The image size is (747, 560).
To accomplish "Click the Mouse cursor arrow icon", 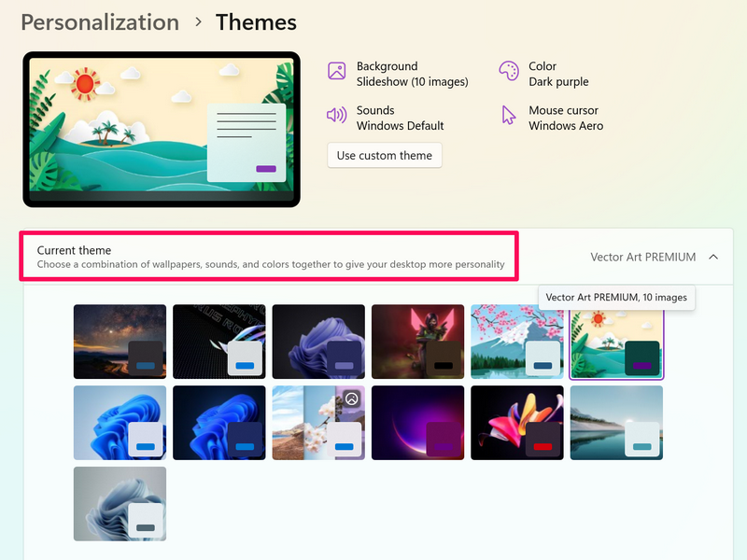I will click(x=508, y=115).
